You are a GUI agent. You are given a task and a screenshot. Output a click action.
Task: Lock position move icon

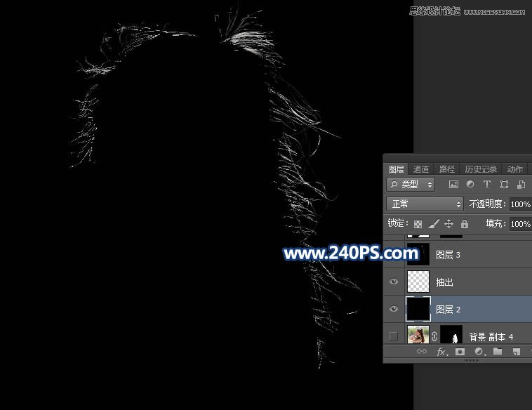[448, 224]
